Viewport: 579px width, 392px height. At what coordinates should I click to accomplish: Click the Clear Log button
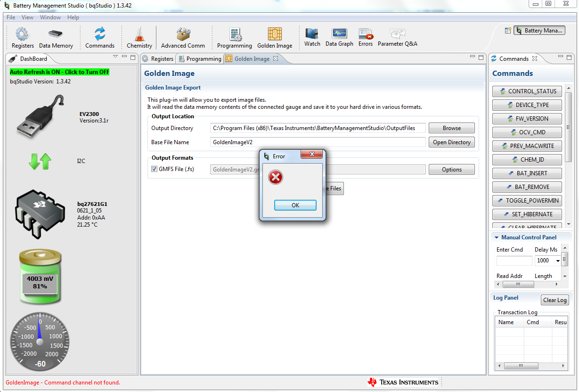555,300
